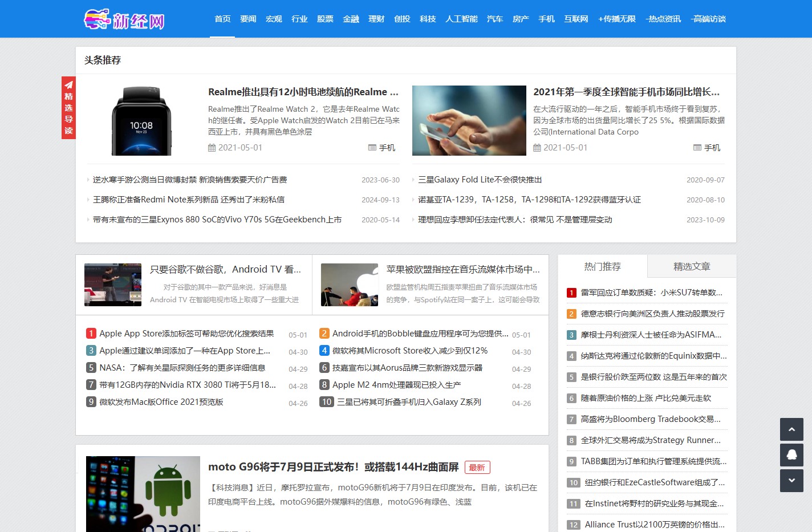Open the 三星Exynos 880 Vivo Y70s Geekbench article

(217, 220)
